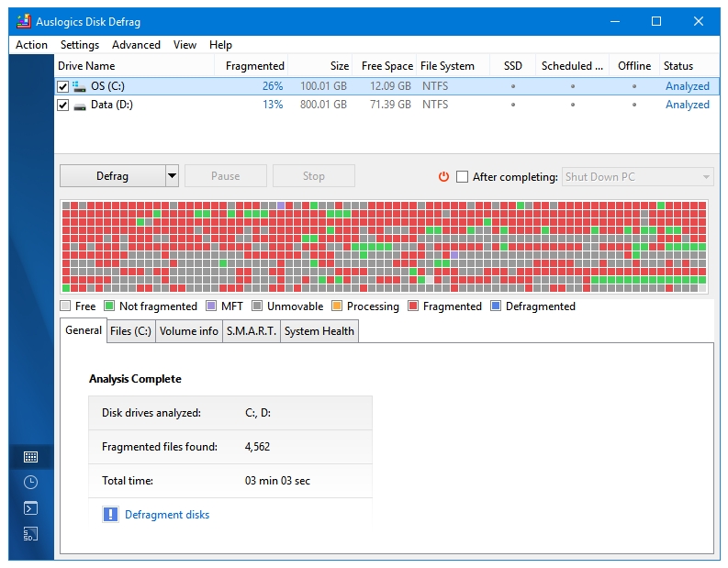Viewport: 728px width, 568px height.
Task: Click the 13% fragmented value
Action: click(273, 105)
